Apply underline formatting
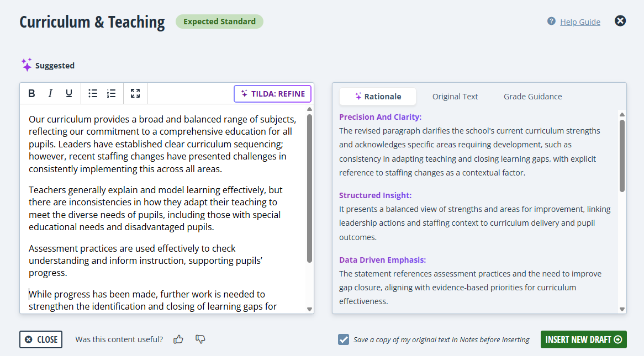 [68, 93]
